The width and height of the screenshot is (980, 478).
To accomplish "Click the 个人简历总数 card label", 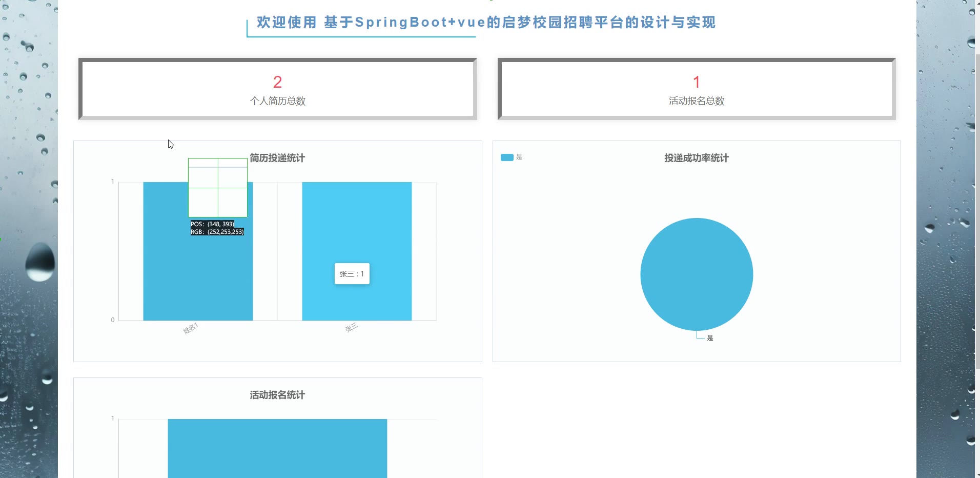I will [x=278, y=101].
